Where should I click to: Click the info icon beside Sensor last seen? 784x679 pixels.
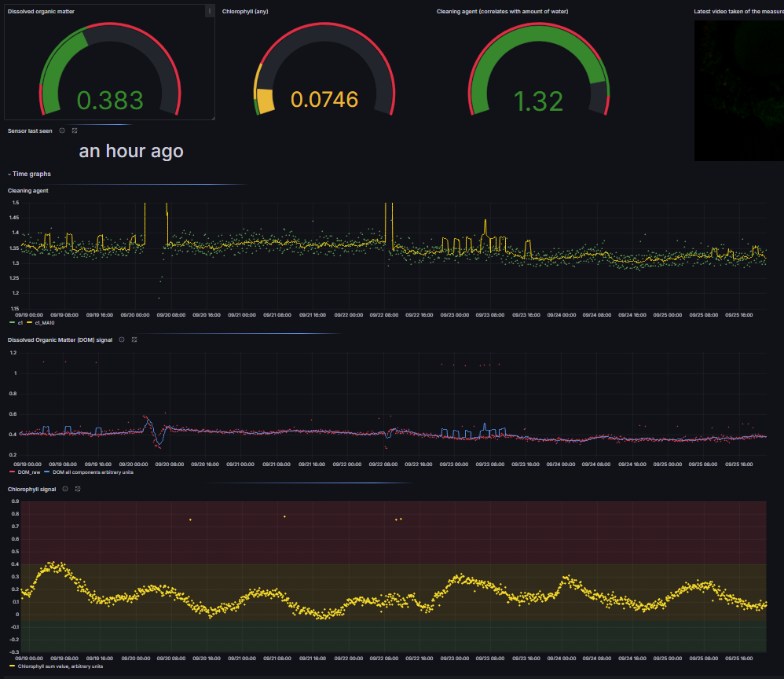click(62, 130)
